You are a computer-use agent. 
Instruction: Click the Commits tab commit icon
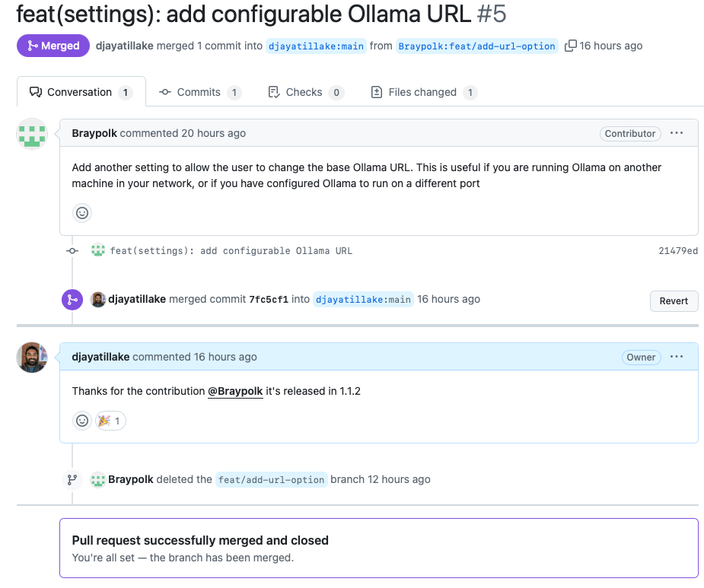[165, 92]
